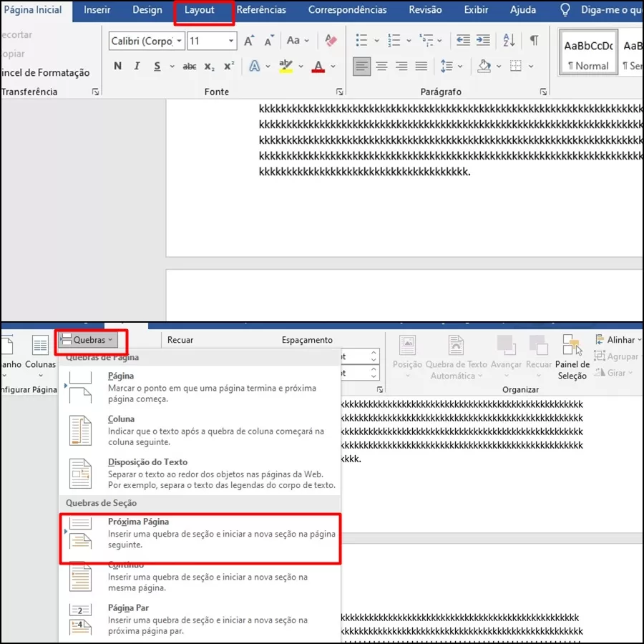The image size is (644, 644).
Task: Expand Área de Transferência dialog launcher
Action: tap(95, 92)
